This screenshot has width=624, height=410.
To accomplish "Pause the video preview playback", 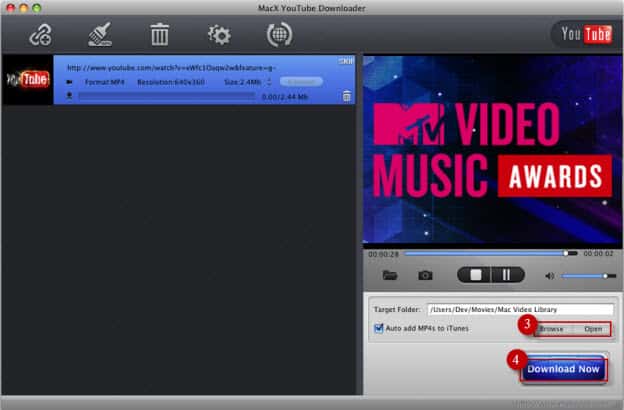I will (507, 275).
